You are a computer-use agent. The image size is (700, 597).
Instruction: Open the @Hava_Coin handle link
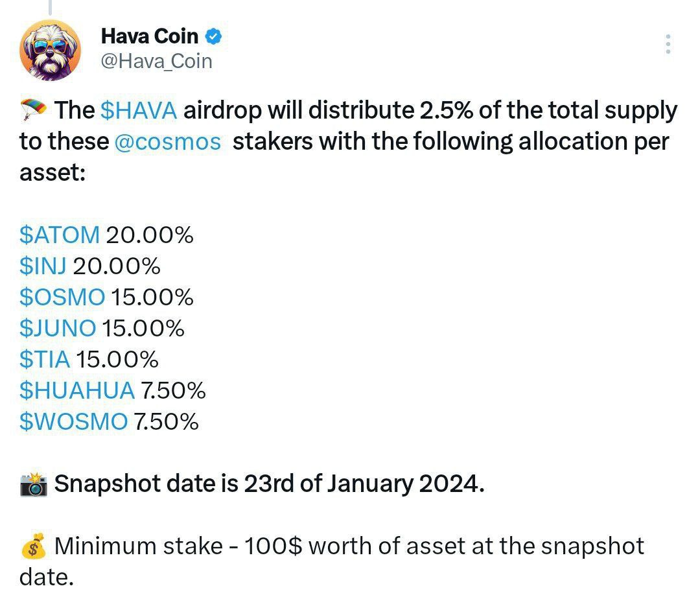[x=157, y=62]
